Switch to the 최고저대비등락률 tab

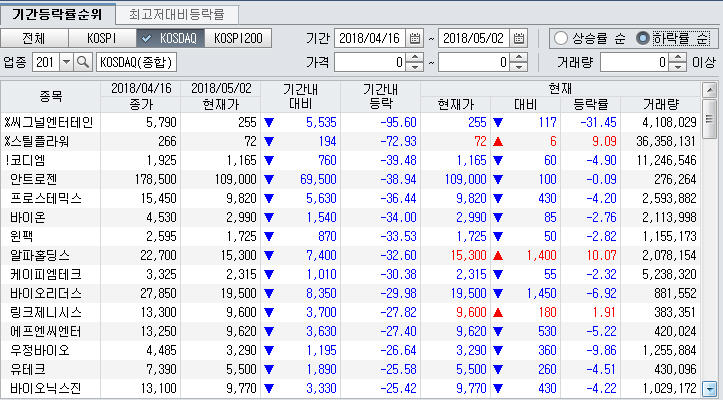click(177, 15)
